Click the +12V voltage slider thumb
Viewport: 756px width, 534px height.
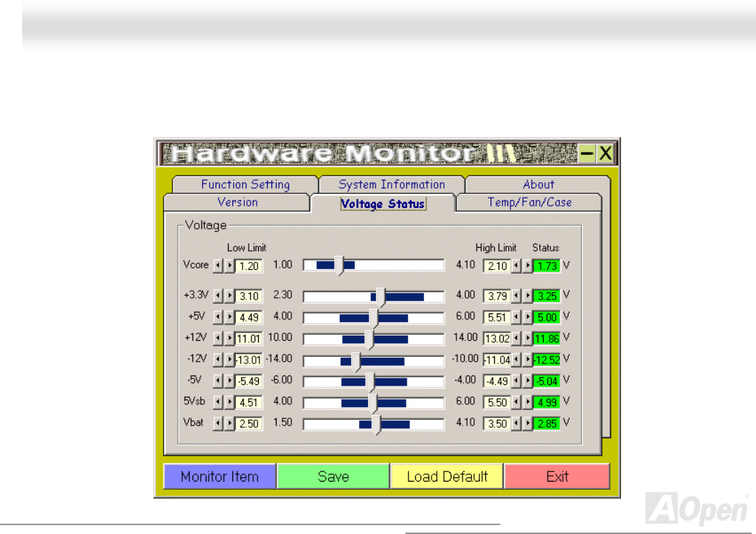369,340
